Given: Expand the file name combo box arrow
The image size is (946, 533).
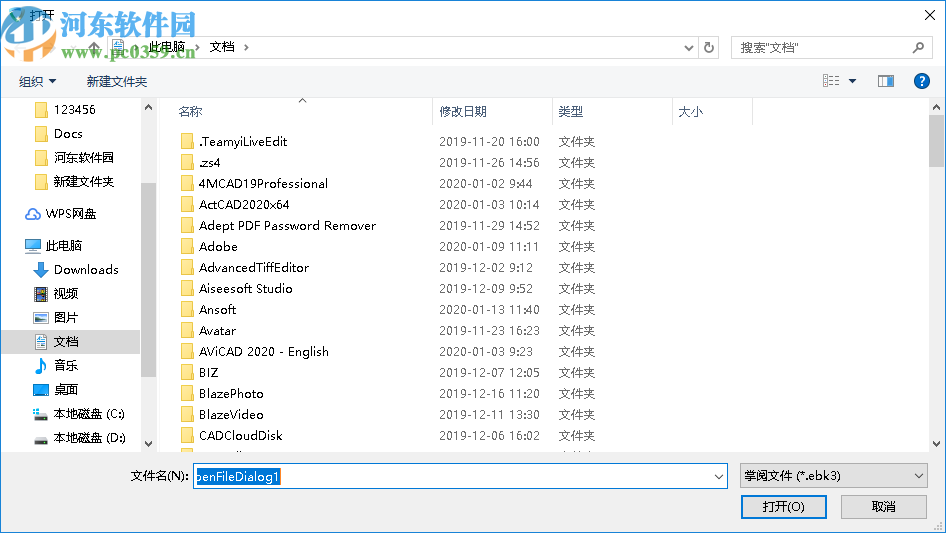Looking at the screenshot, I should [x=719, y=476].
